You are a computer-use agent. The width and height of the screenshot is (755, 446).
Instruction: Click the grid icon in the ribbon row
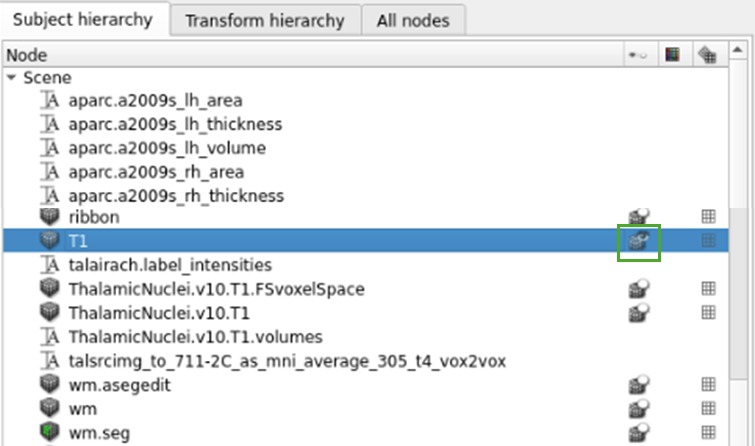coord(708,217)
